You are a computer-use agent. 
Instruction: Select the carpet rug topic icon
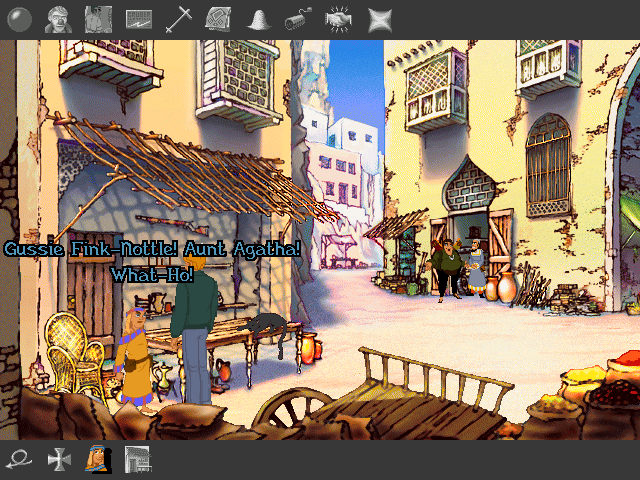(x=218, y=19)
